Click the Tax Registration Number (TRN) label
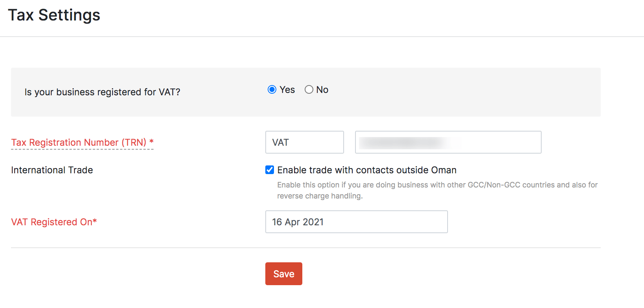The image size is (644, 308). click(x=79, y=143)
